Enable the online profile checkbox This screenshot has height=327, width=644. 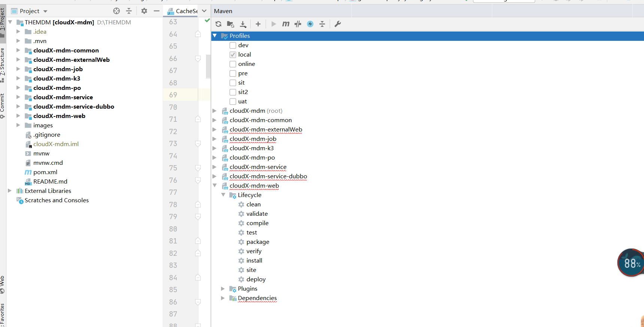pyautogui.click(x=233, y=64)
